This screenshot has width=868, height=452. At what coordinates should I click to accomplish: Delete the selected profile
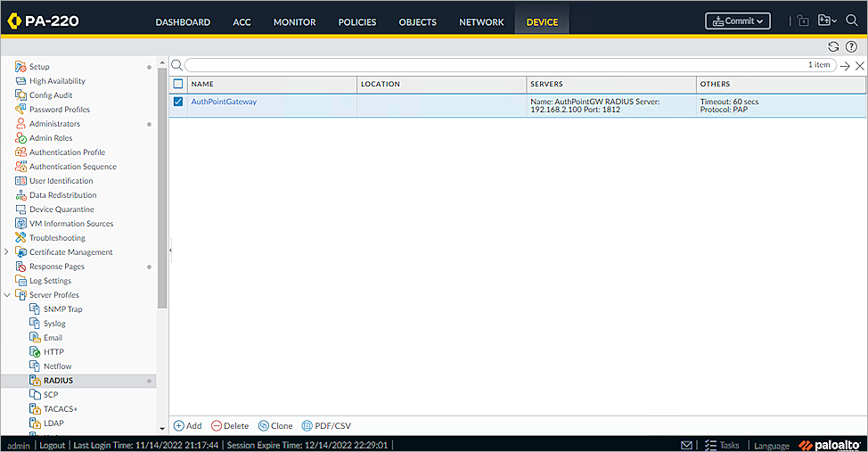[x=230, y=426]
